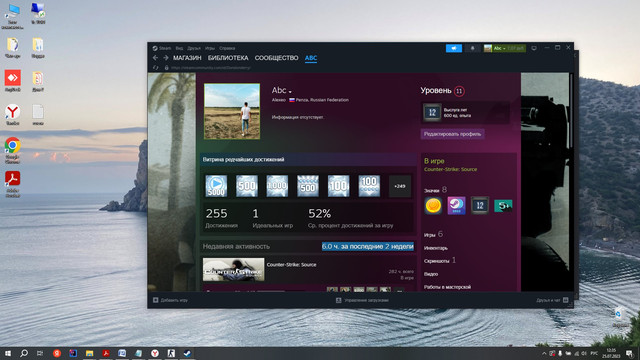Open Steam notifications bell
The image size is (640, 360).
[x=473, y=48]
